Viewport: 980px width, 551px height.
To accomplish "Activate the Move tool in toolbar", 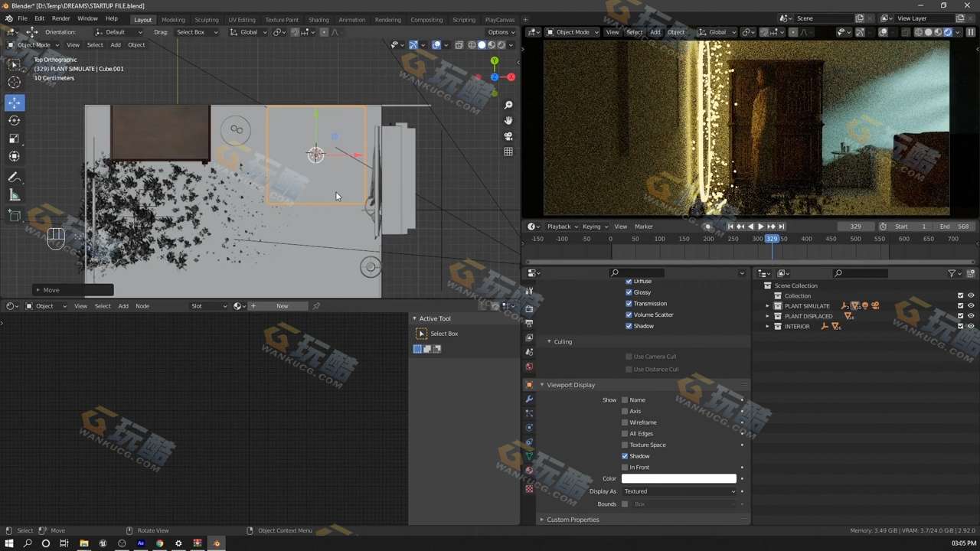I will coord(15,103).
